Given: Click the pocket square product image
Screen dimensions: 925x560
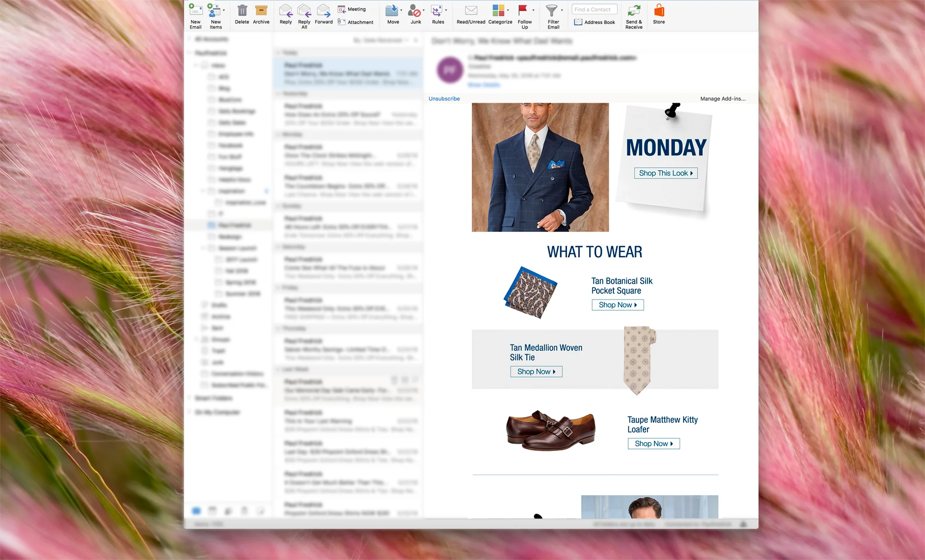Looking at the screenshot, I should pyautogui.click(x=530, y=293).
